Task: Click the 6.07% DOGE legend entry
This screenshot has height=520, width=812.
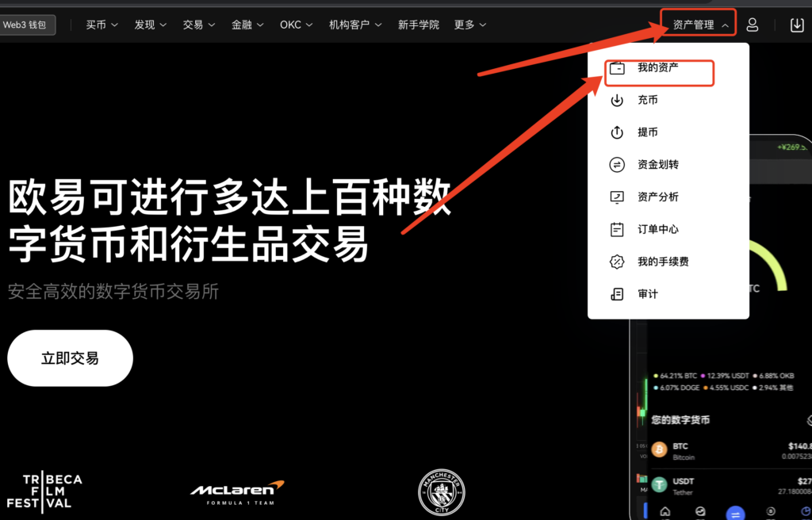Action: click(676, 388)
